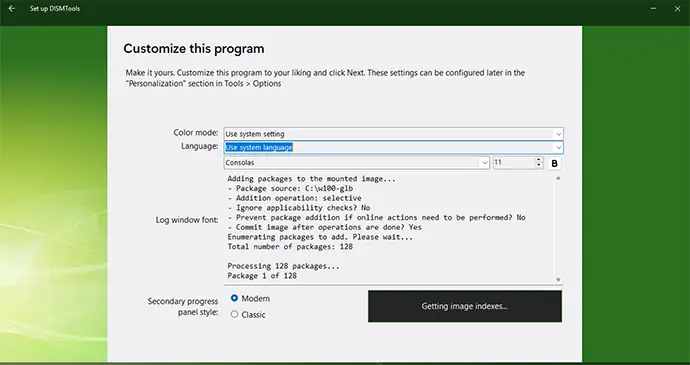The image size is (690, 365).
Task: Click 'Processing 128 packages...' log line
Action: (283, 266)
